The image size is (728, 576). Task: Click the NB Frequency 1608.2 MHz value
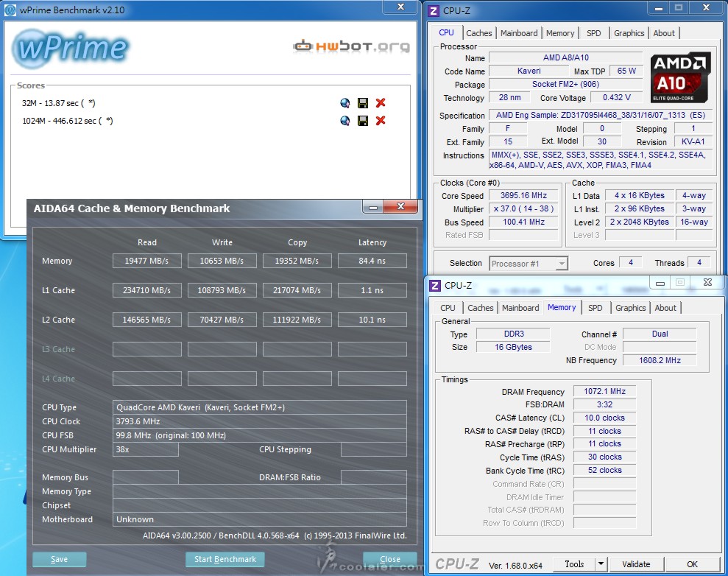coord(660,360)
